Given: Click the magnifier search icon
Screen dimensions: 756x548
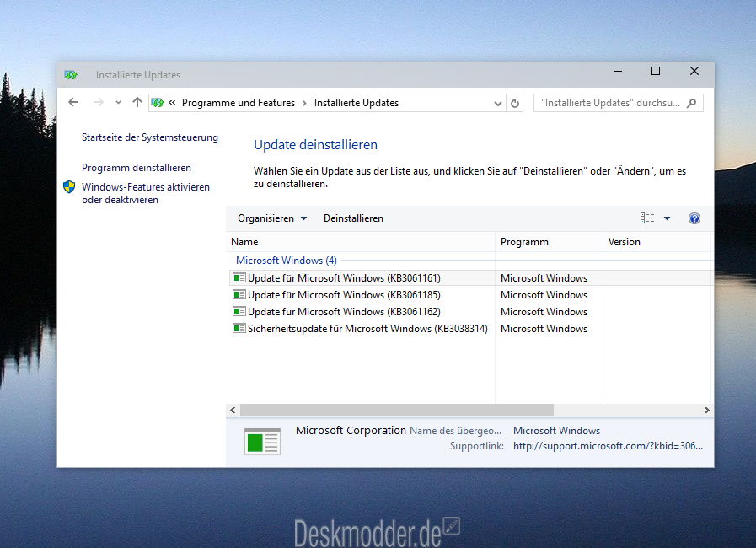Looking at the screenshot, I should point(691,103).
